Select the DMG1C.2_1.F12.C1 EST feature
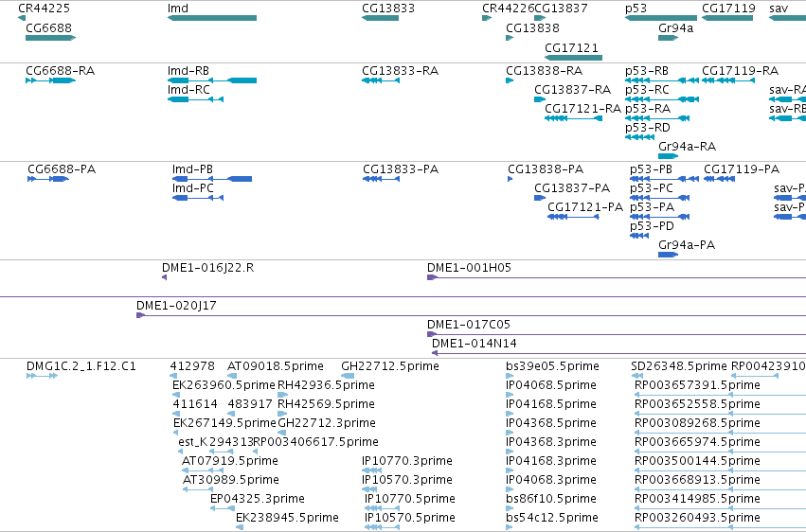This screenshot has width=806, height=532. (x=43, y=376)
